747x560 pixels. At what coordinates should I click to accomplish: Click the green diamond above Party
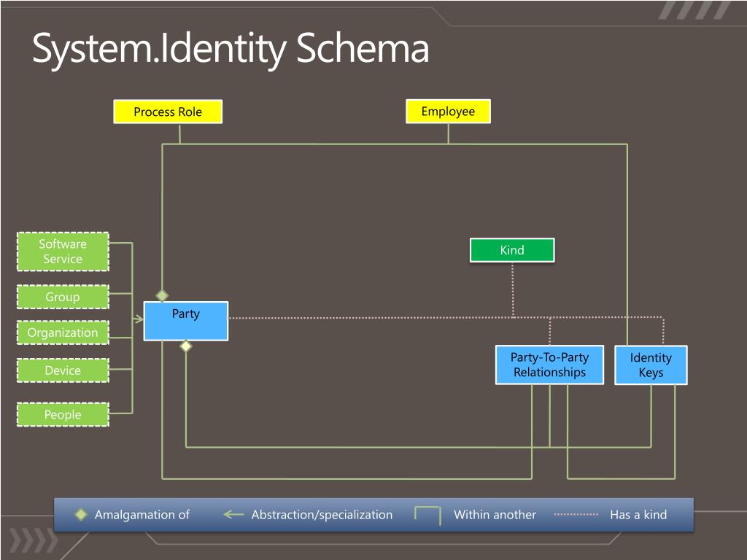[x=162, y=295]
